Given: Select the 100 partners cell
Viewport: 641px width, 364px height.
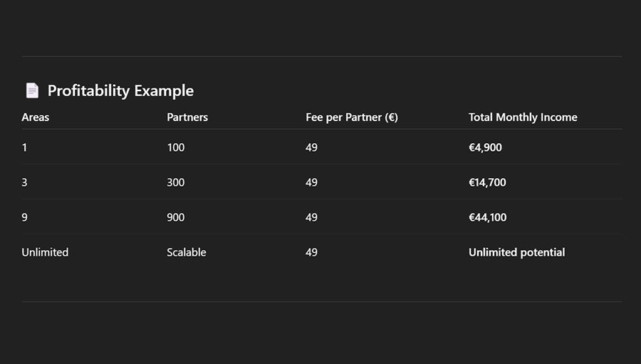Looking at the screenshot, I should pyautogui.click(x=175, y=147).
